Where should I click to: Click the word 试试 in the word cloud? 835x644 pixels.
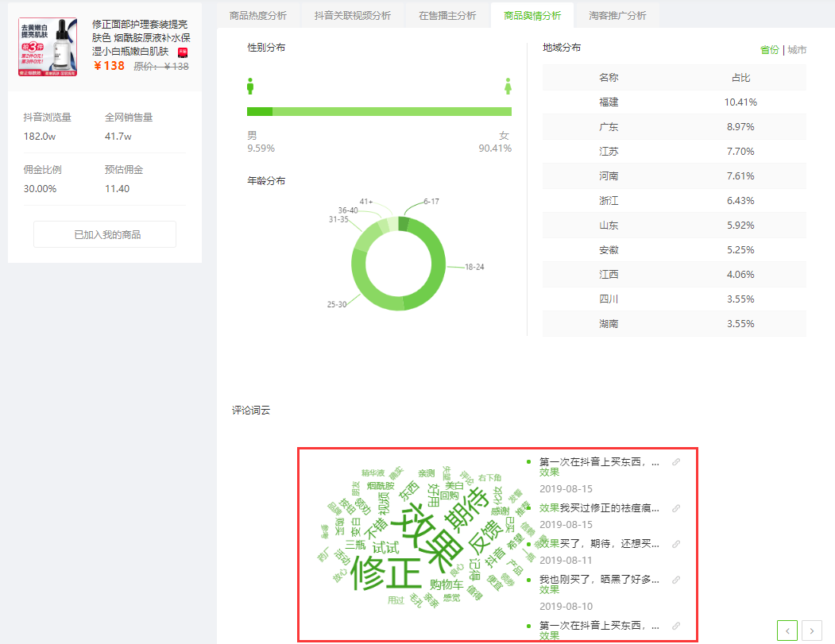tap(385, 548)
